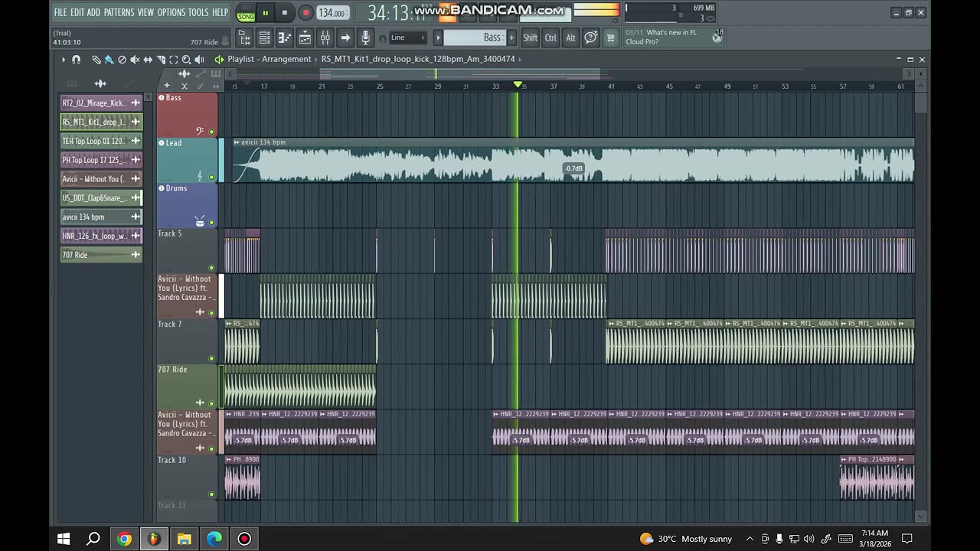Screen dimensions: 980x551
Task: Open the FILE menu
Action: 60,12
